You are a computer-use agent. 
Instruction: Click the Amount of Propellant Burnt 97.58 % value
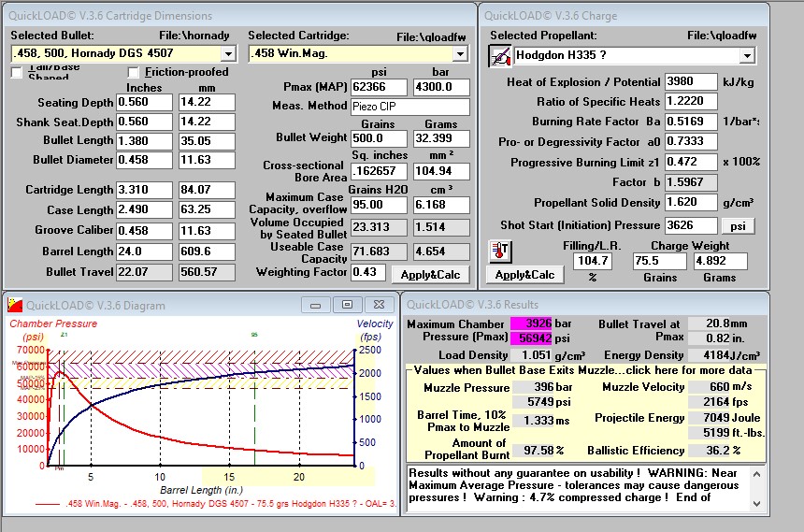(534, 451)
